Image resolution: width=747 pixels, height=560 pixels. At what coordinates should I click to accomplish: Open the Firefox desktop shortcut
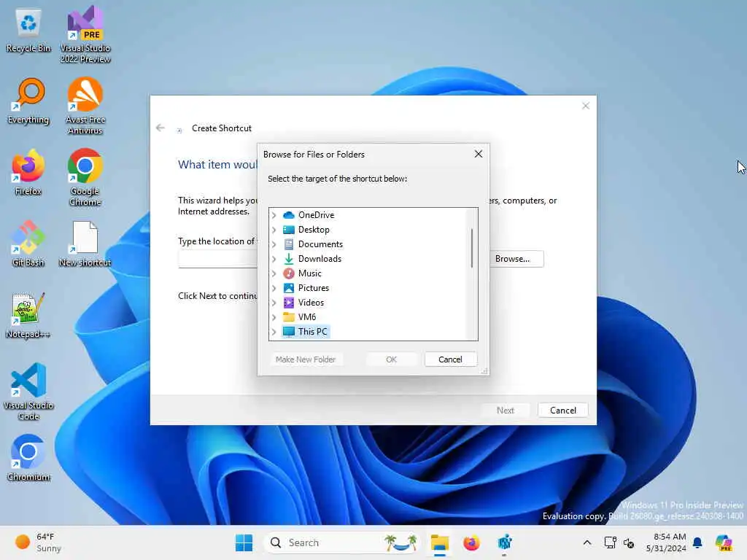click(28, 172)
